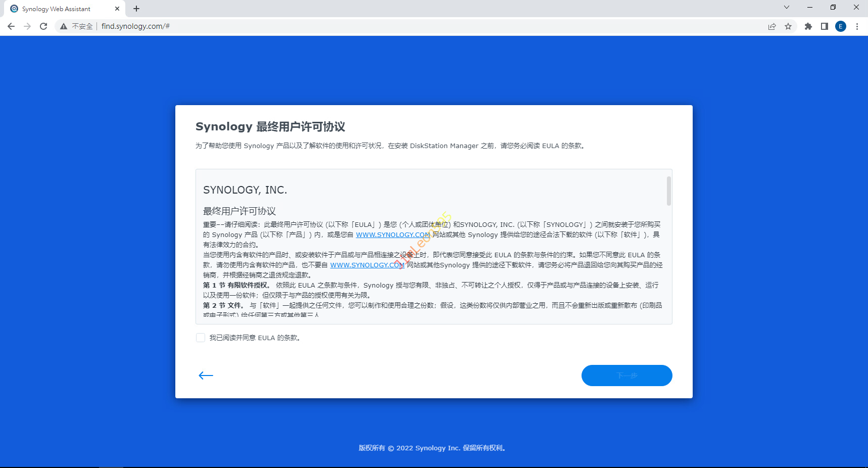Click the not-secure warning icon
The height and width of the screenshot is (468, 868).
tap(64, 26)
